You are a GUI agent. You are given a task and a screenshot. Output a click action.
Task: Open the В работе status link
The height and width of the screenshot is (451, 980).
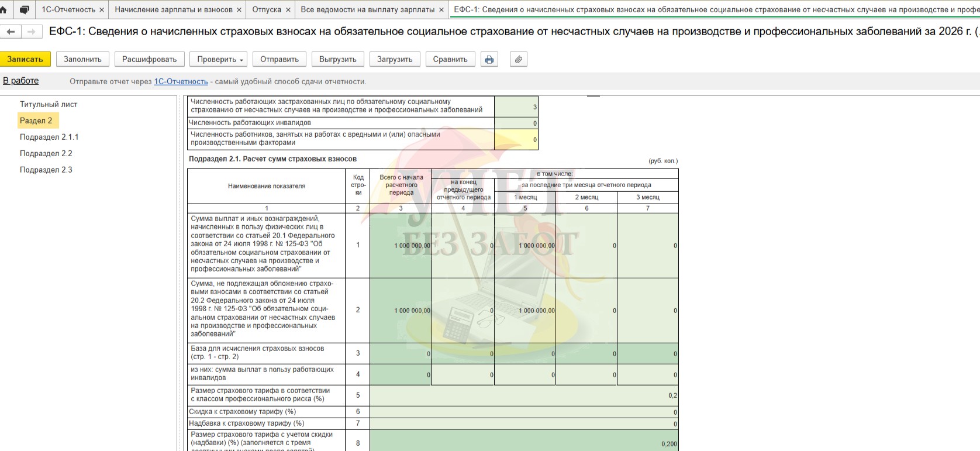click(21, 81)
